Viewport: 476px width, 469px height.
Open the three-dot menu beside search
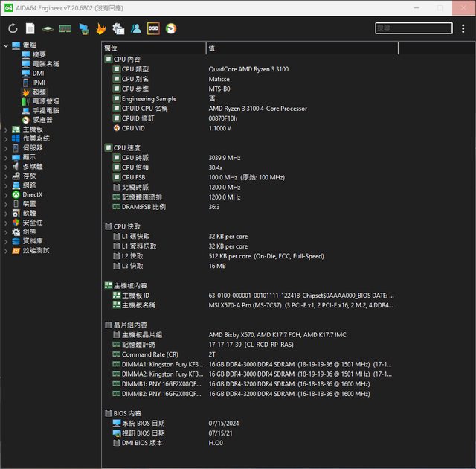(463, 28)
